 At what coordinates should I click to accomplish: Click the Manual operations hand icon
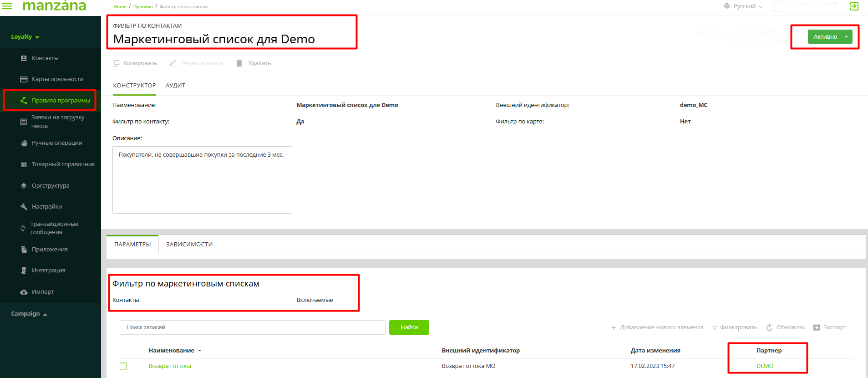(24, 143)
